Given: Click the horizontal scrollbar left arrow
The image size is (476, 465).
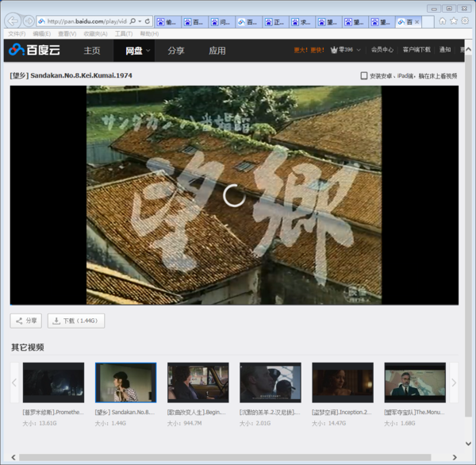Looking at the screenshot, I should coord(13,457).
